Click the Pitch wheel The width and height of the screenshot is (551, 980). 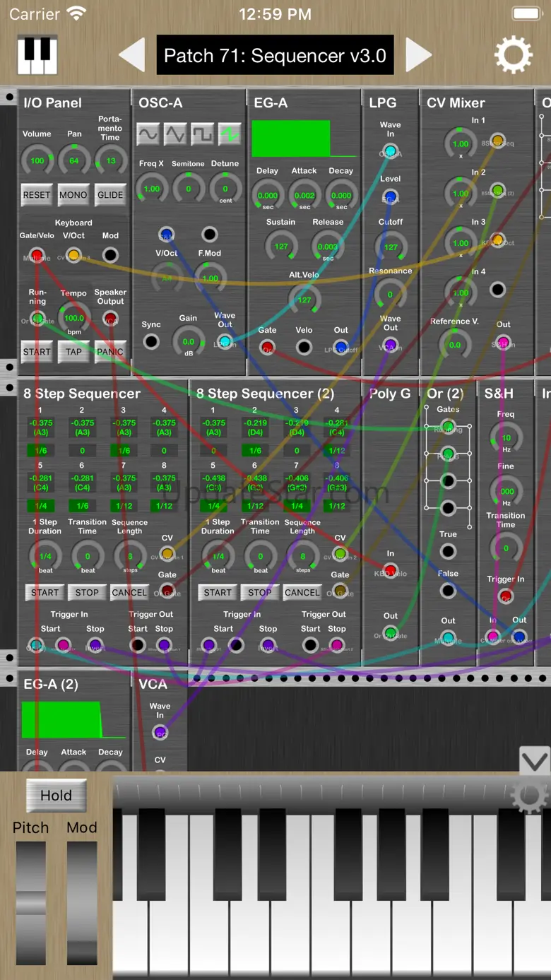(31, 903)
